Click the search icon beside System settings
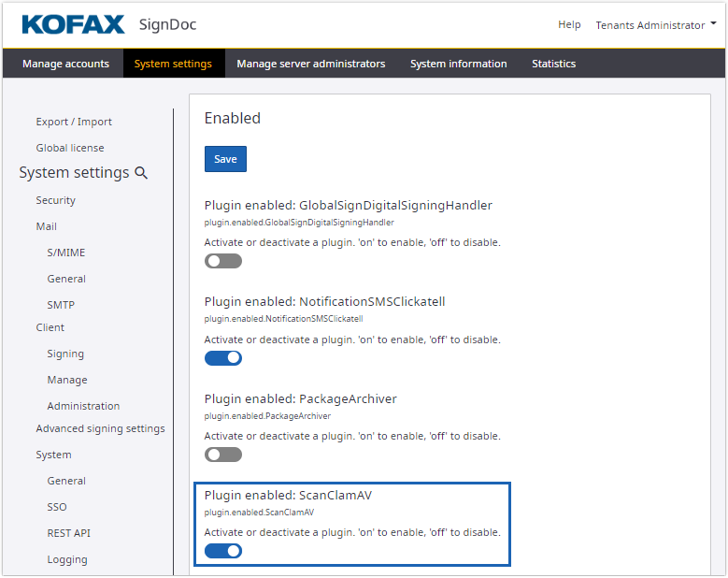Screen dimensions: 728x578 142,173
